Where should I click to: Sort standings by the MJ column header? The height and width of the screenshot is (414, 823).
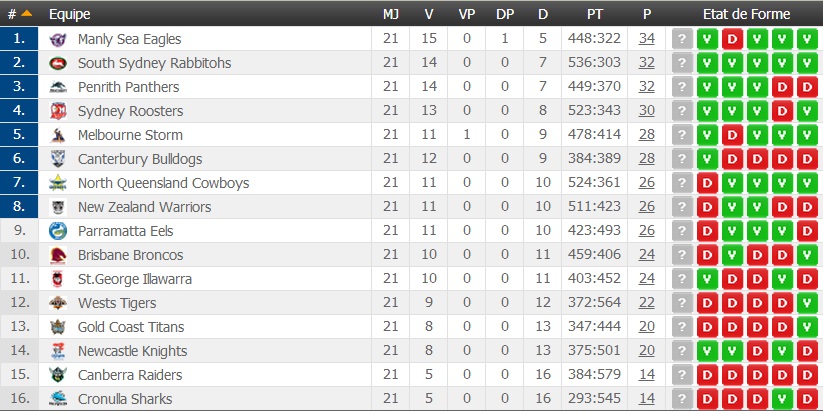(x=391, y=14)
